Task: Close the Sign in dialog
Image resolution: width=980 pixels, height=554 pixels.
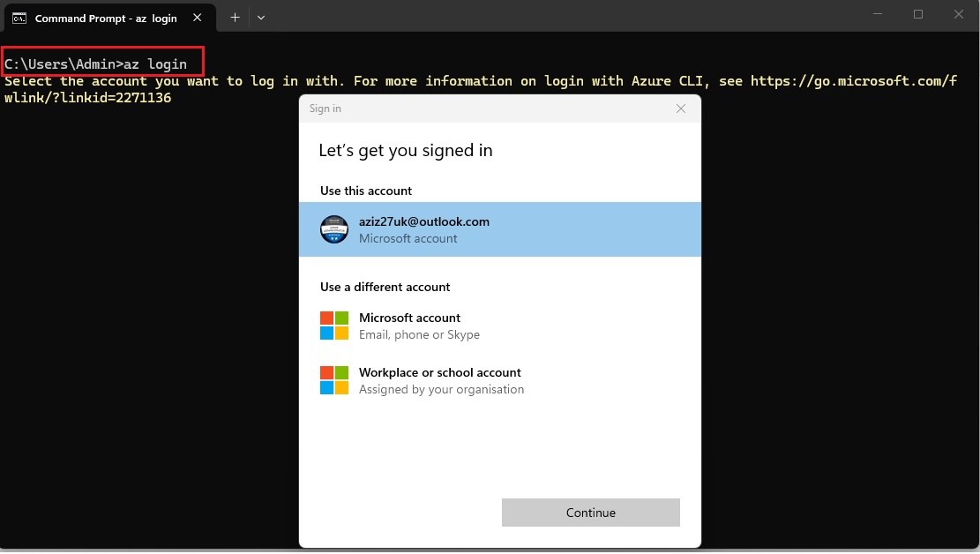Action: click(x=680, y=109)
